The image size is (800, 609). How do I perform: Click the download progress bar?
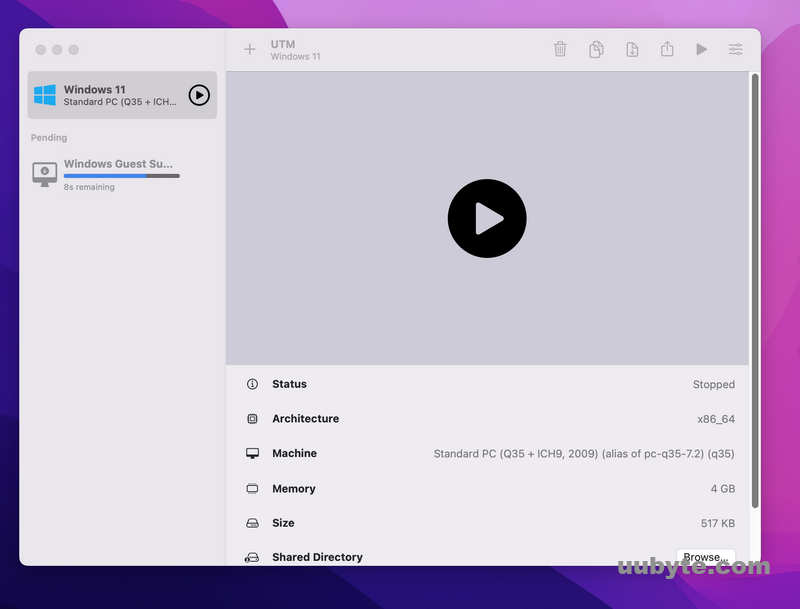pyautogui.click(x=121, y=176)
